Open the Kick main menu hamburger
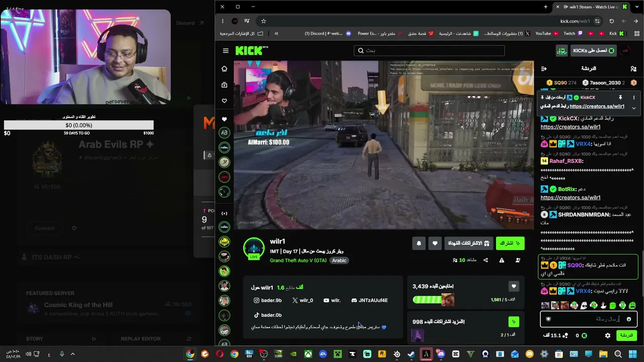 (225, 50)
